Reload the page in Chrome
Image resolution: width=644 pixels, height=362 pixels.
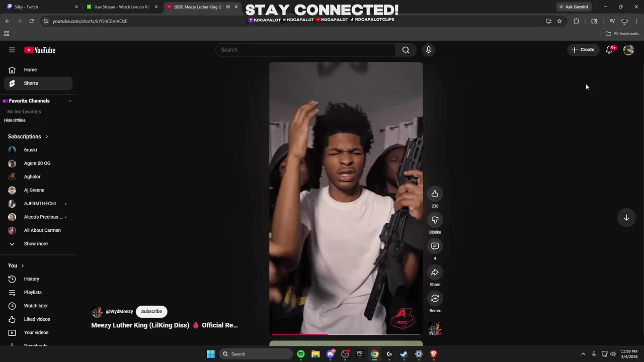(x=31, y=21)
